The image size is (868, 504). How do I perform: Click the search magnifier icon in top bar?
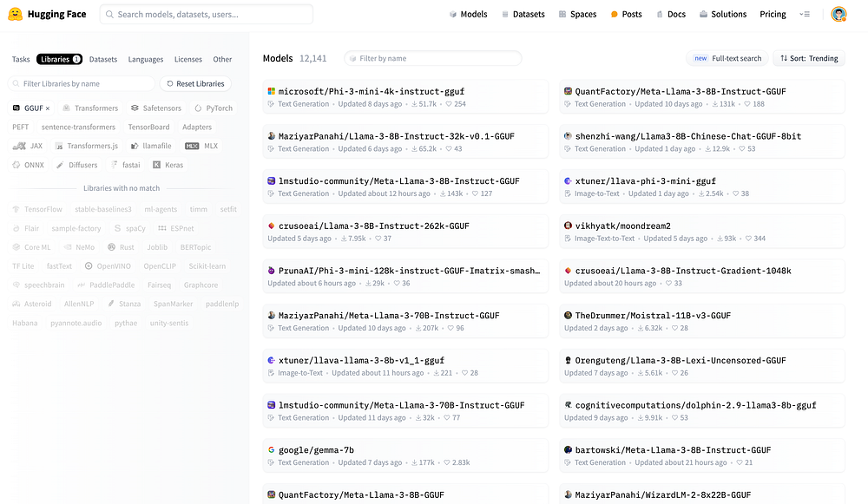tap(109, 15)
